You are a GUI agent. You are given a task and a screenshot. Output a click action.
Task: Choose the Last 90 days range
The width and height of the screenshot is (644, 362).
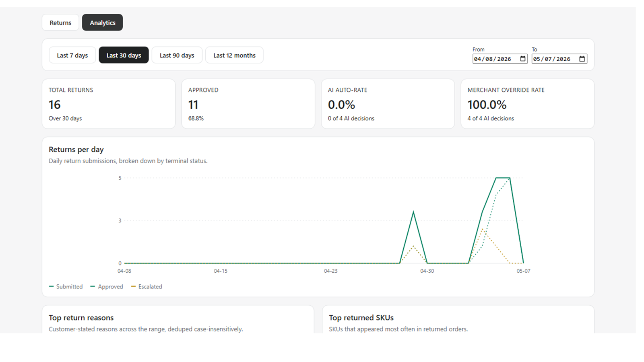tap(177, 55)
